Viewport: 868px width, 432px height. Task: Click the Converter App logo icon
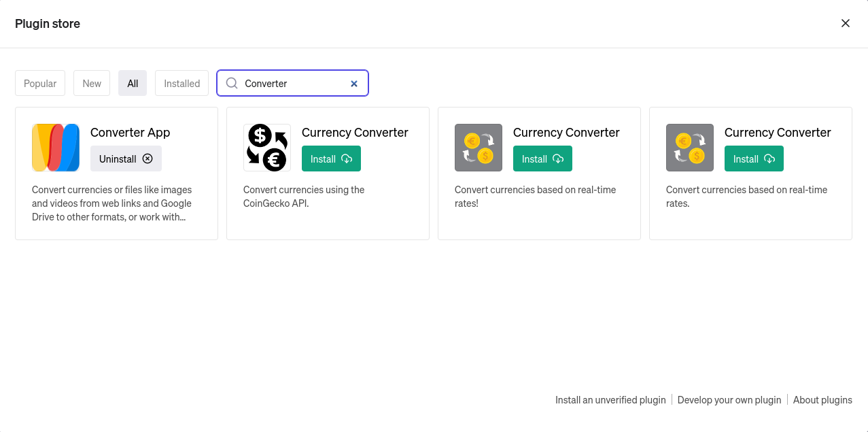click(55, 147)
